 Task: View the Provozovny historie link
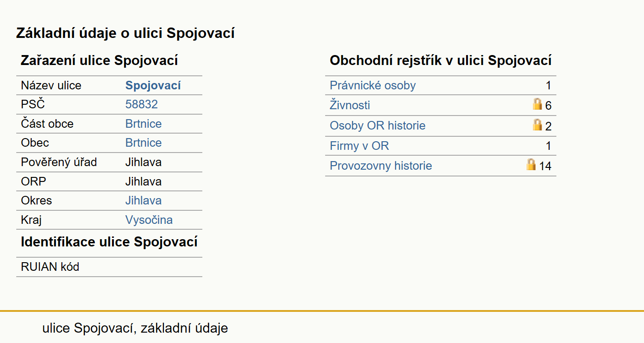click(x=381, y=166)
